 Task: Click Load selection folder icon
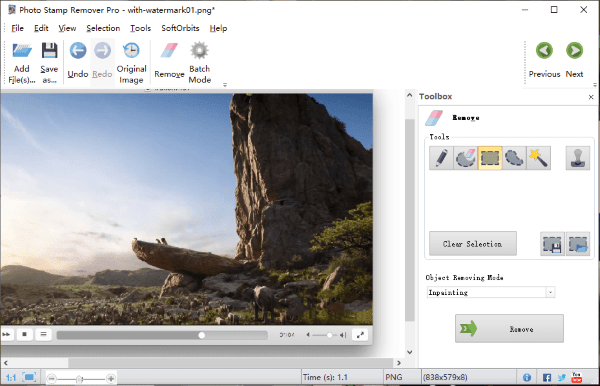[x=577, y=244]
